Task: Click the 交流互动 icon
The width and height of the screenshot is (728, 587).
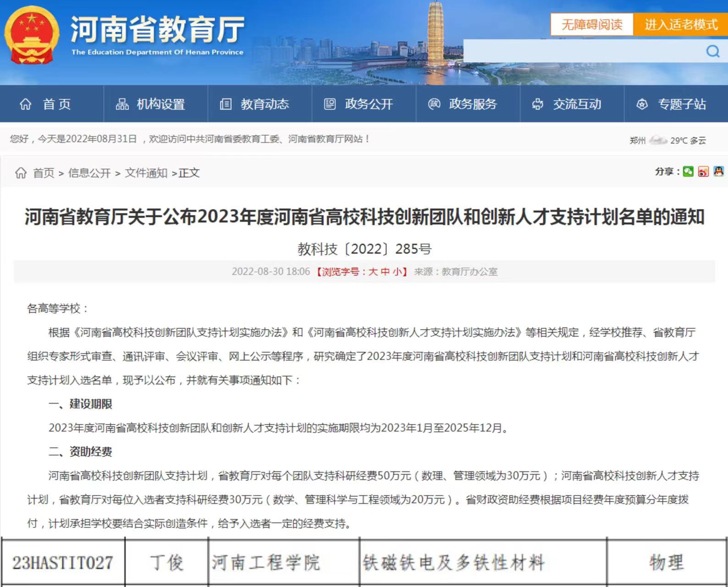Action: [538, 104]
